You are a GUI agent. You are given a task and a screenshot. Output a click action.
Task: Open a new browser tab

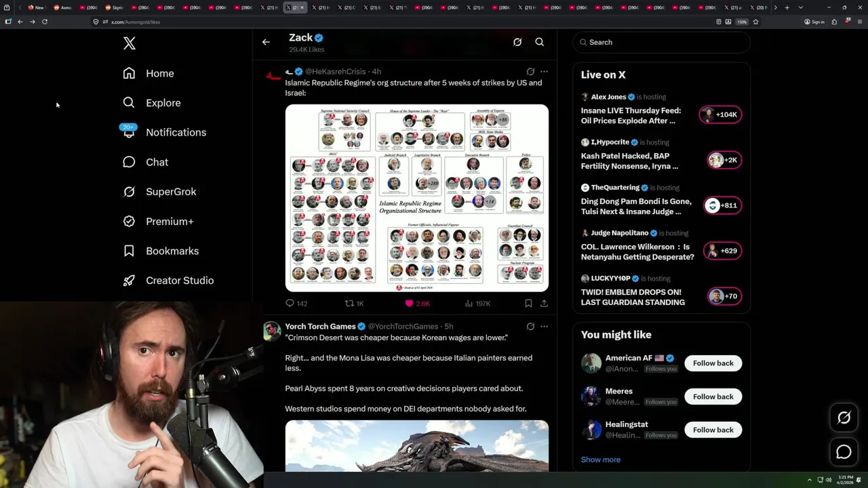pos(787,7)
